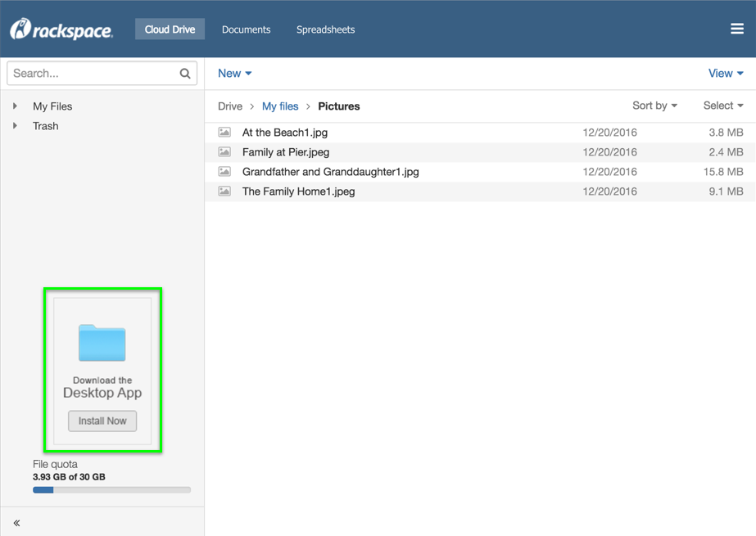756x536 pixels.
Task: Click the search magnifier icon
Action: (185, 74)
